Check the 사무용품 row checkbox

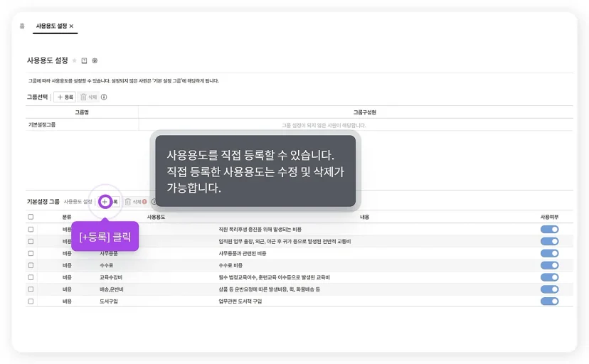click(31, 253)
